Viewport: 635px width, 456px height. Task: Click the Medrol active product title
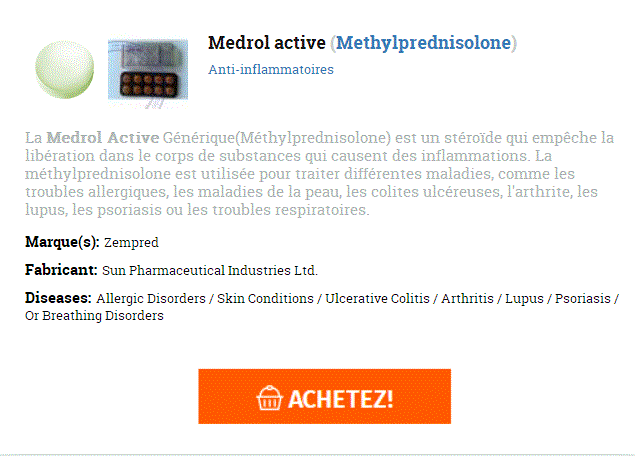tap(267, 43)
